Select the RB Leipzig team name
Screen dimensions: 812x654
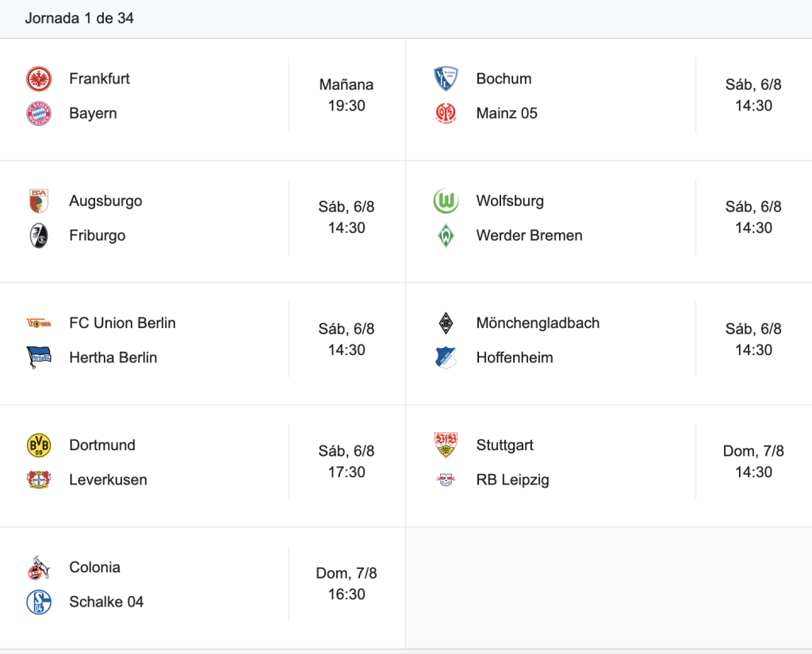pyautogui.click(x=513, y=480)
